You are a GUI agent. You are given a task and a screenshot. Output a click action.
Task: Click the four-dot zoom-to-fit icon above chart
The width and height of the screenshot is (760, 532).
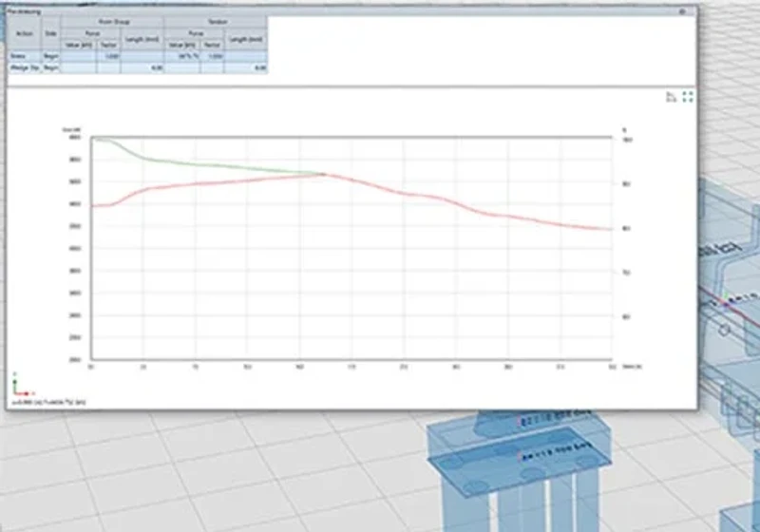click(687, 97)
